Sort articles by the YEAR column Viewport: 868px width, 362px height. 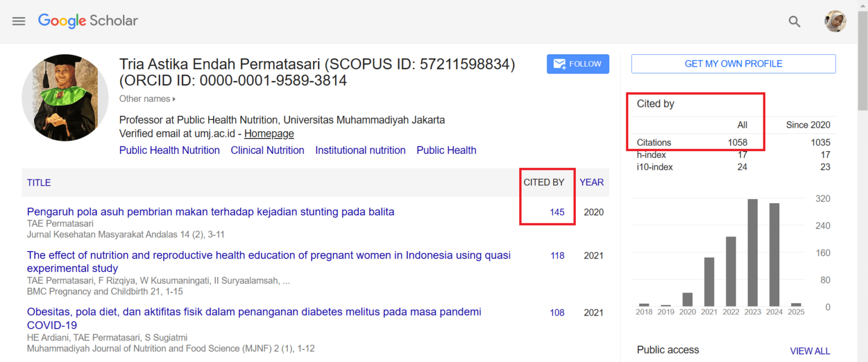click(591, 182)
